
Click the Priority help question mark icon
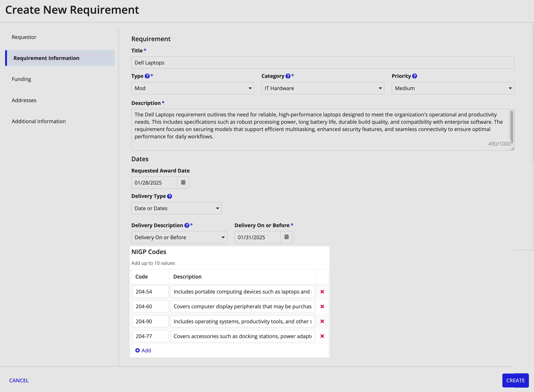414,76
